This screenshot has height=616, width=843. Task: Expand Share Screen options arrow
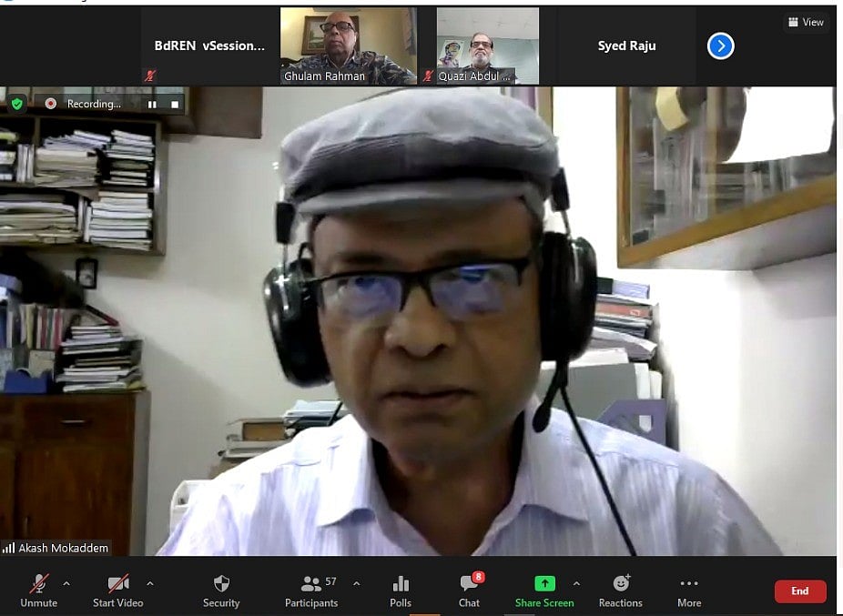[x=576, y=583]
